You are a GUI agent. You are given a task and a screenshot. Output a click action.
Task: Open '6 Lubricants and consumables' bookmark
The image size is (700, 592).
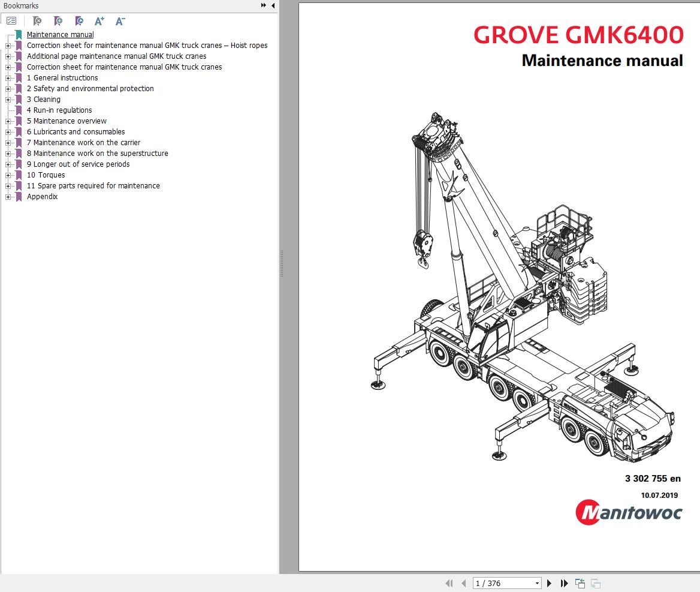(x=76, y=132)
